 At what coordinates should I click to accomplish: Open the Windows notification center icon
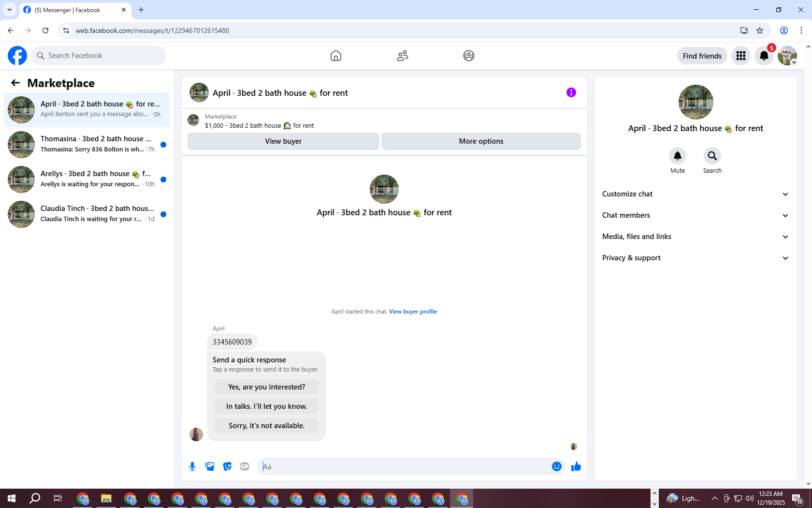pyautogui.click(x=797, y=498)
